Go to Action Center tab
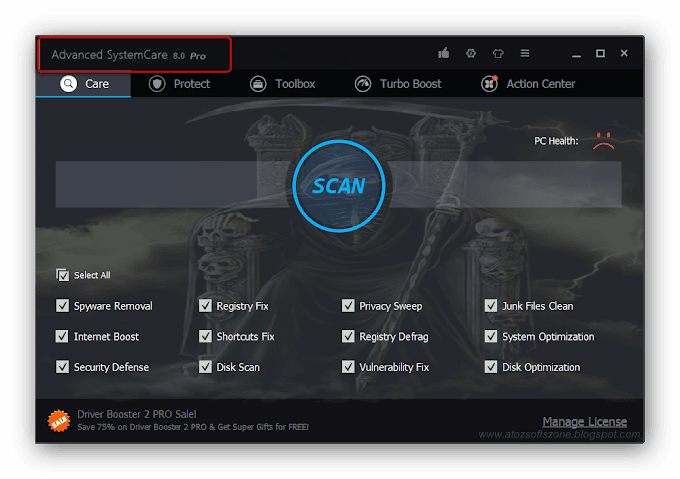680x479 pixels. click(x=528, y=84)
